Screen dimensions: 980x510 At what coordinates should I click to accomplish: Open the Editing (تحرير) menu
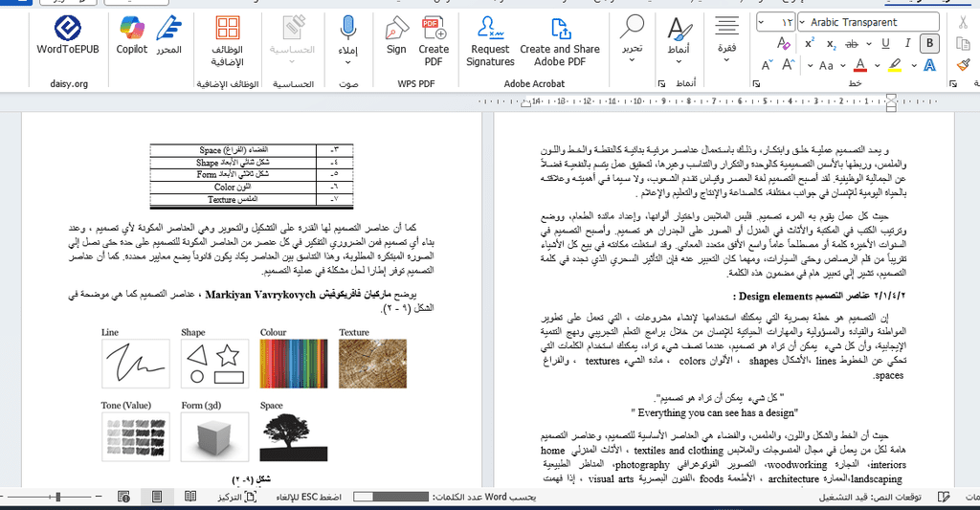633,39
